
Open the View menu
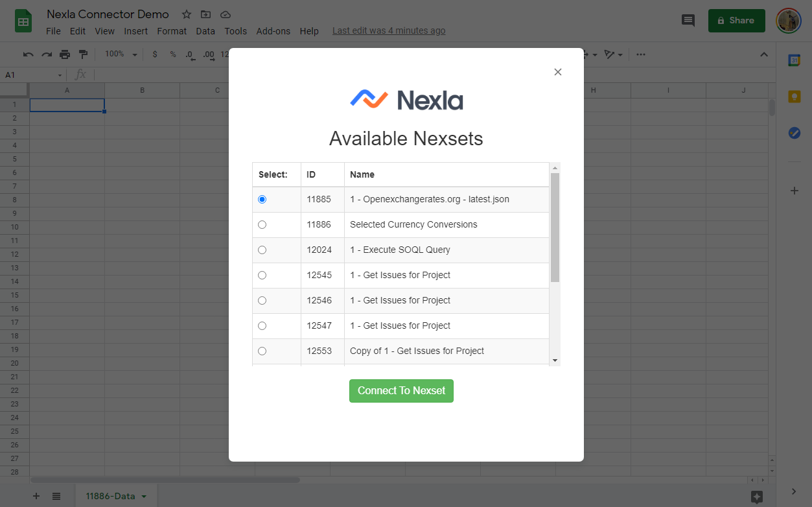pyautogui.click(x=104, y=31)
